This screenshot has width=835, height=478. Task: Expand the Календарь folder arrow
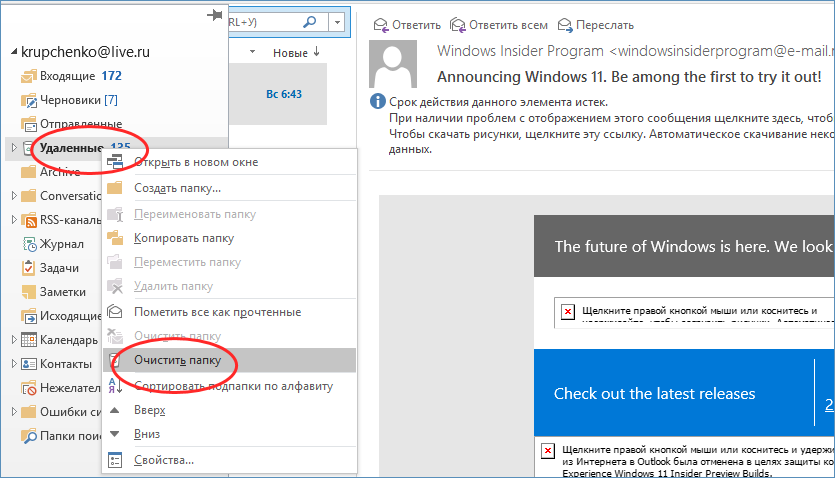[14, 340]
